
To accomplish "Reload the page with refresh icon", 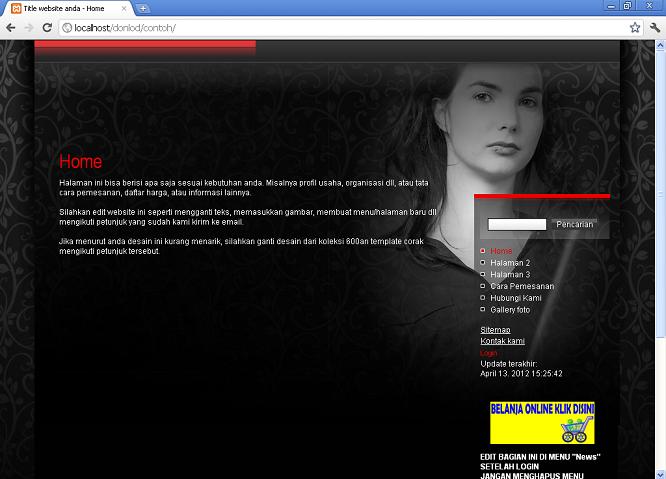I will [47, 28].
